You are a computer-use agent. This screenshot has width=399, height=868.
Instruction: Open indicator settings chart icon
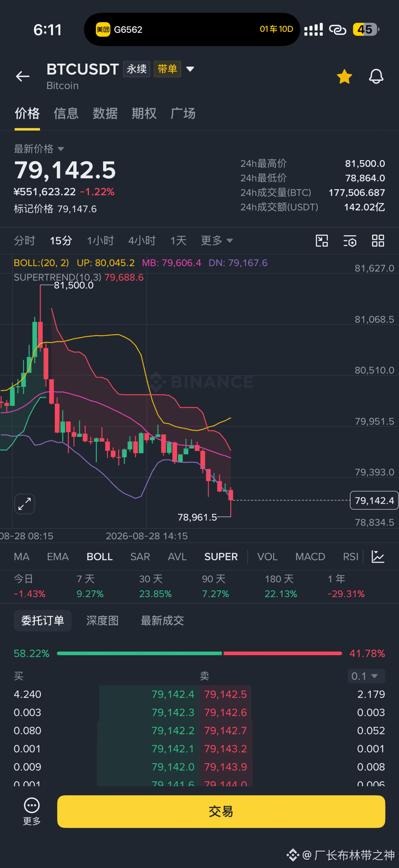(x=378, y=556)
